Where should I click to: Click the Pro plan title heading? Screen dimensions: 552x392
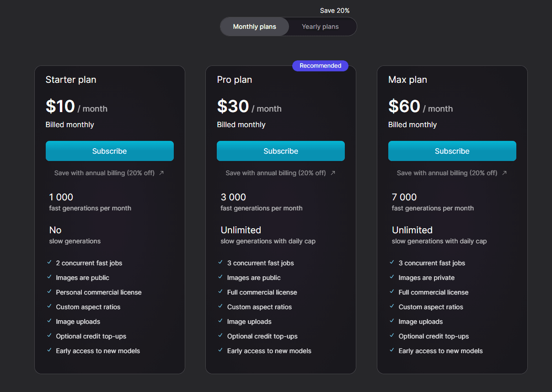235,80
